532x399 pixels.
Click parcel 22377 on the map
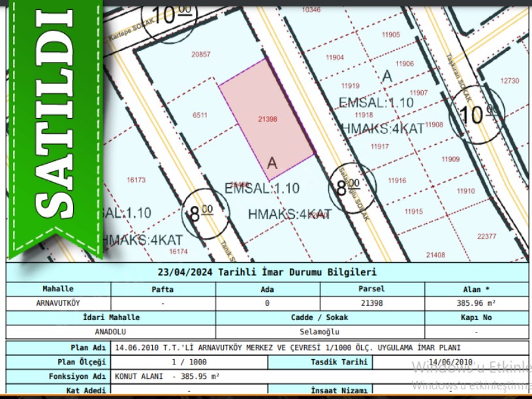[x=487, y=236]
